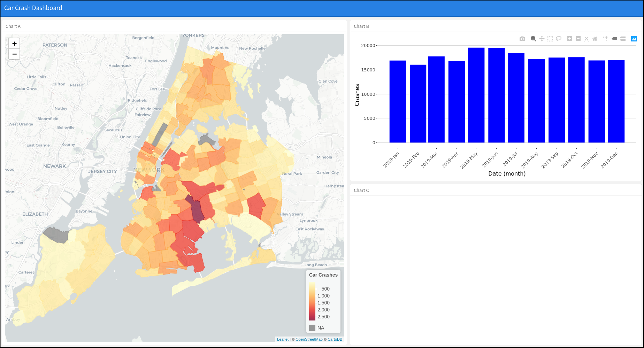Click the dark red legend color gradient
The image size is (644, 348).
(312, 316)
